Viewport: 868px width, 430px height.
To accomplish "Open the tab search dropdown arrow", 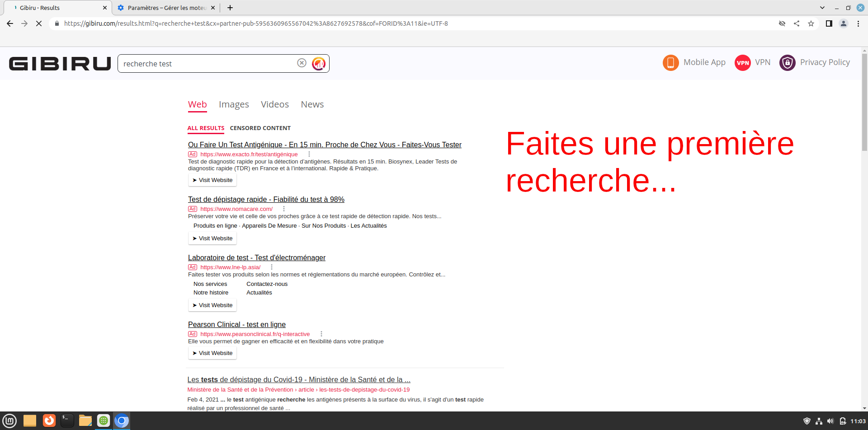I will (822, 8).
